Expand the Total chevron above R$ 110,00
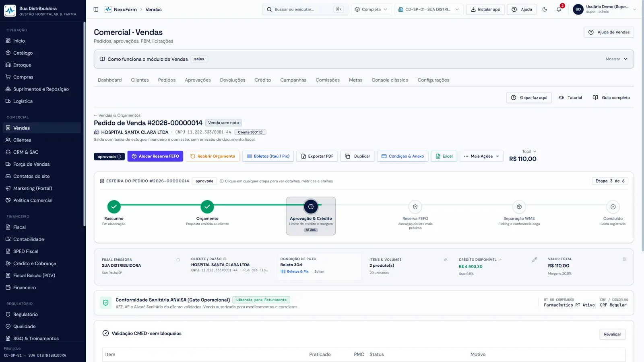Viewport: 644px width, 362px height. point(535,152)
